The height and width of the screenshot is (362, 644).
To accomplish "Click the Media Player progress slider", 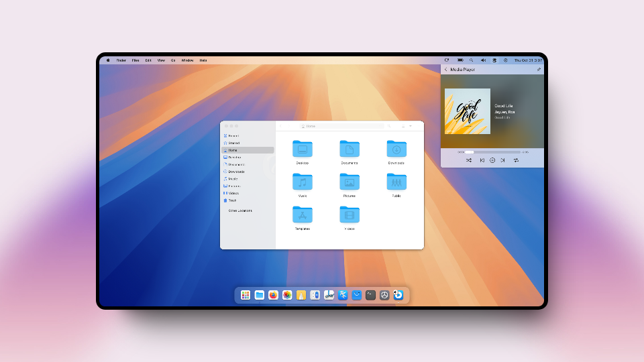I will tap(492, 152).
